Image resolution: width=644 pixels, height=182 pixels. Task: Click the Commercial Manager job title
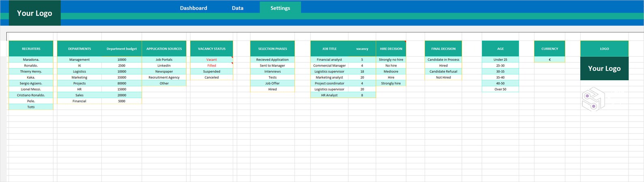click(329, 66)
